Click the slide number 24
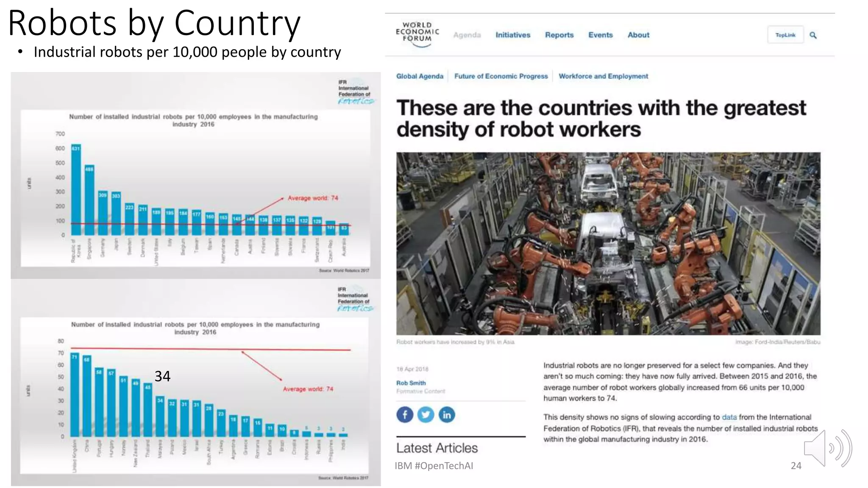 click(x=796, y=466)
